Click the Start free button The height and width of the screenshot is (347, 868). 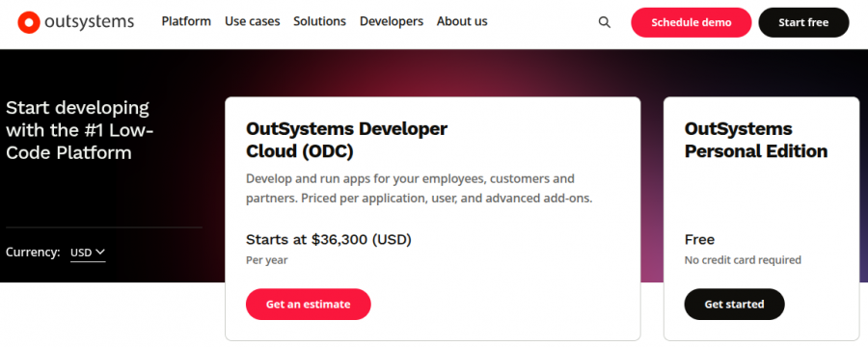click(803, 23)
